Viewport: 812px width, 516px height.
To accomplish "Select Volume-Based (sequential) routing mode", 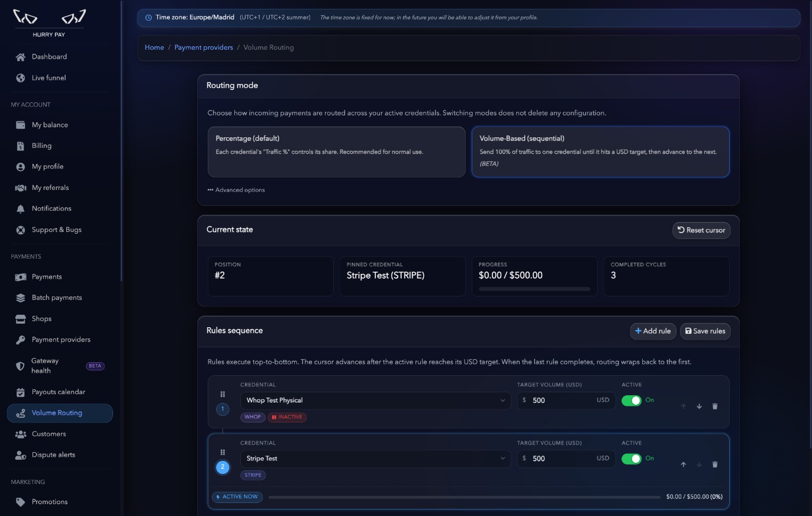I will pos(601,151).
